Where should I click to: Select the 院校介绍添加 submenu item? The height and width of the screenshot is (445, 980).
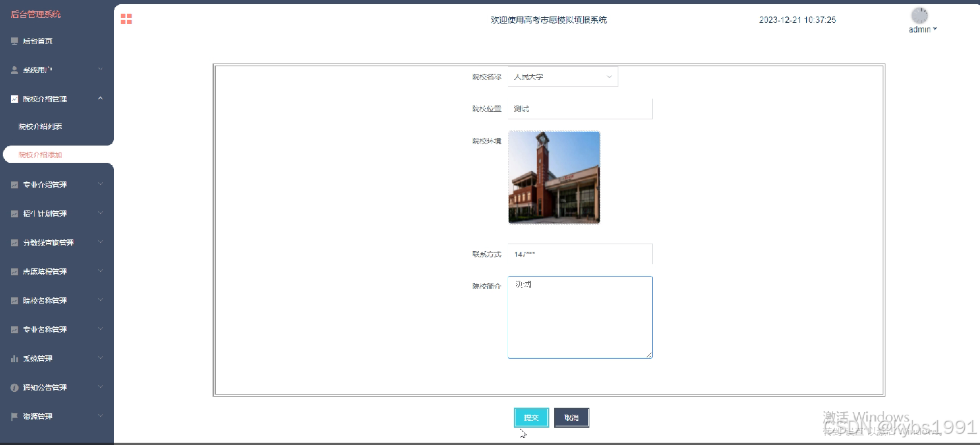(x=58, y=155)
